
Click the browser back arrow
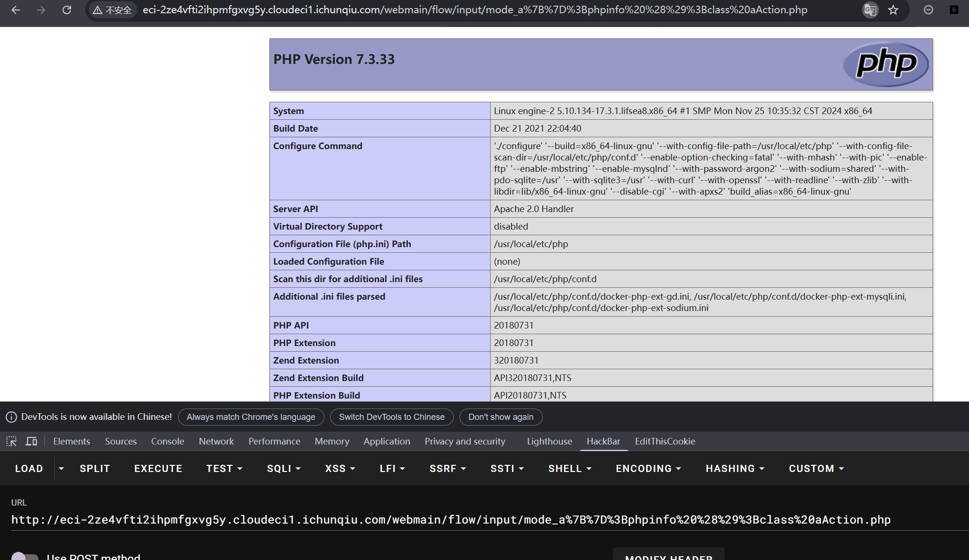[x=16, y=10]
